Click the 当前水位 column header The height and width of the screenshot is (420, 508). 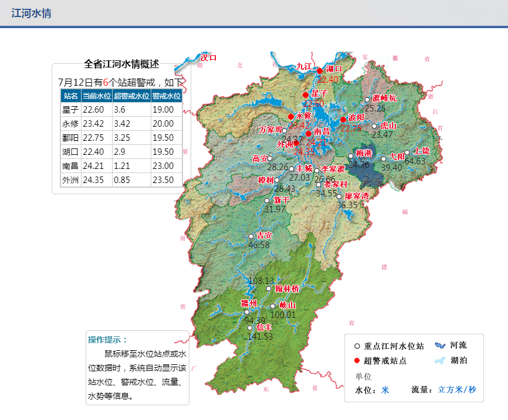coord(96,96)
